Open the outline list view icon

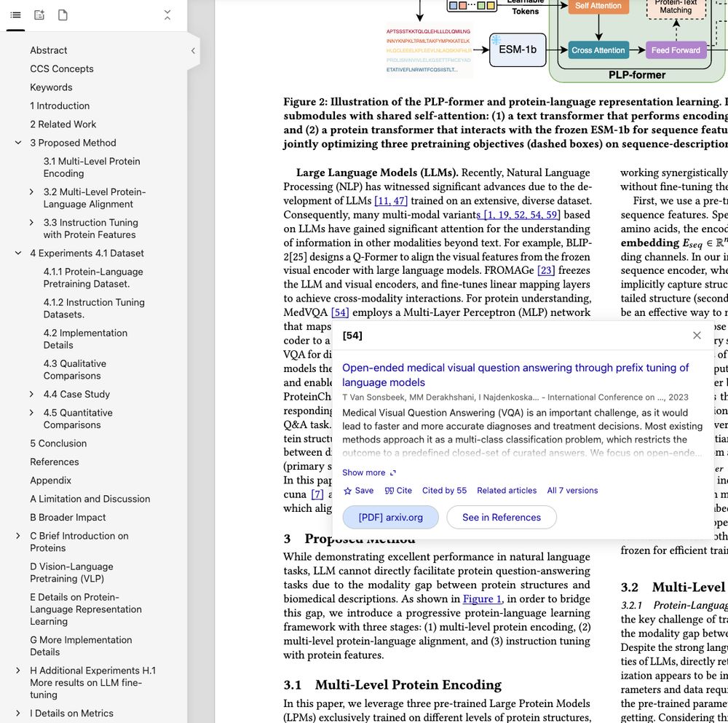pos(15,15)
